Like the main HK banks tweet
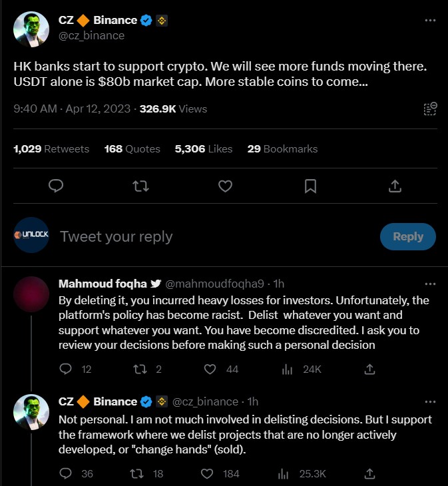The width and height of the screenshot is (448, 486). click(x=226, y=186)
